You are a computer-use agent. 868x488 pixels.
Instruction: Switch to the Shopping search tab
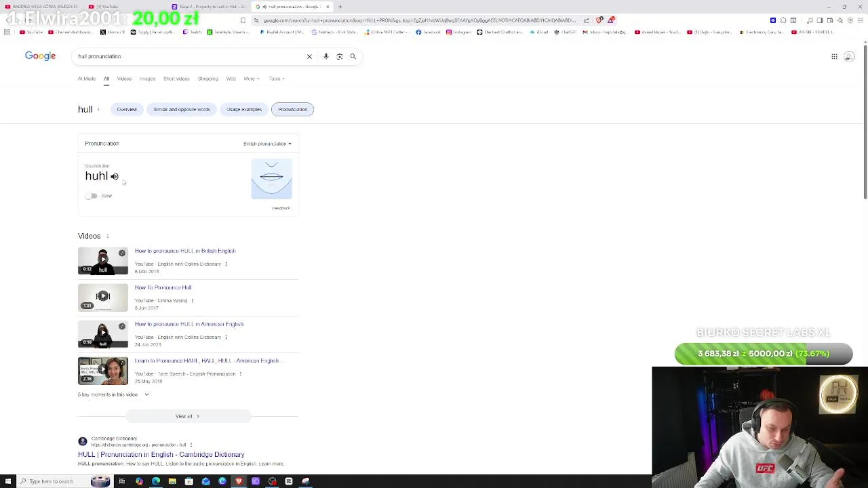click(x=208, y=79)
